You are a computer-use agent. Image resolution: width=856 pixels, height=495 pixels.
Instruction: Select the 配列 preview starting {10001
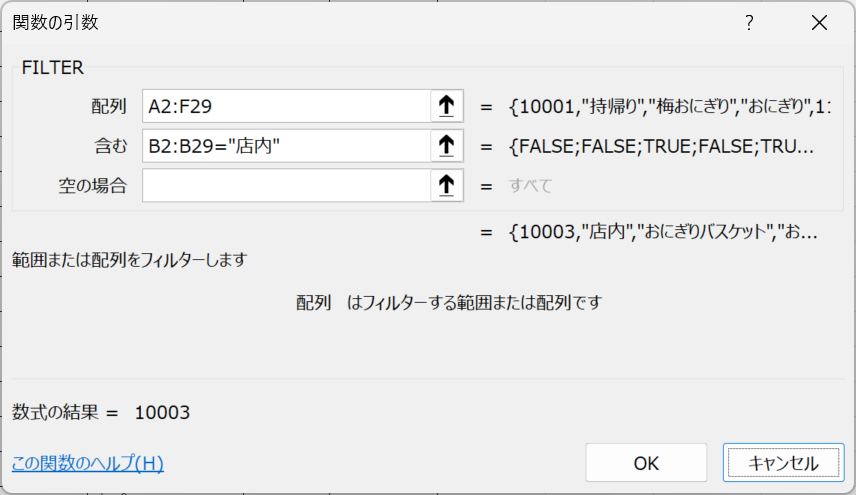(670, 106)
